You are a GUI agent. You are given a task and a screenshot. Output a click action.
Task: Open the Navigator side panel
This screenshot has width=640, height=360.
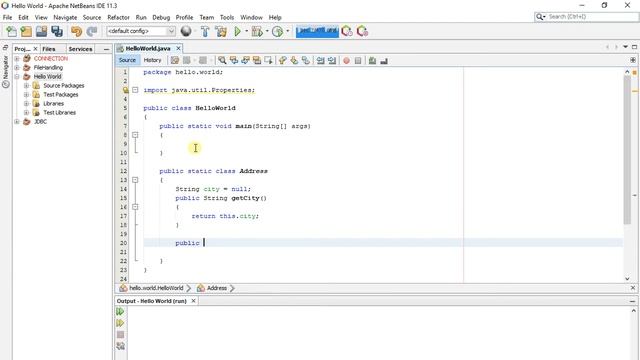pyautogui.click(x=6, y=71)
